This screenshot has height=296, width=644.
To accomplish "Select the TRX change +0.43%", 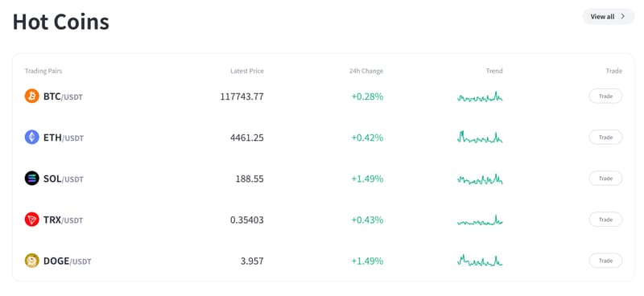I will 367,220.
